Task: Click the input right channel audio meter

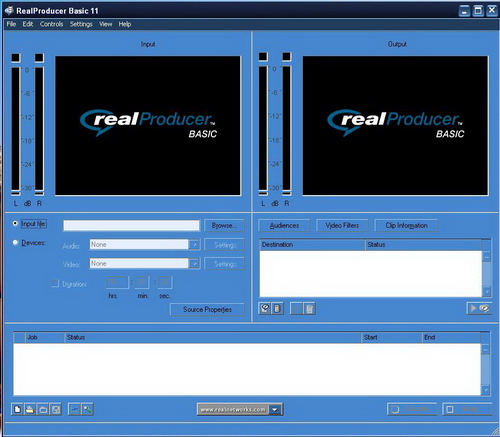Action: pos(39,129)
